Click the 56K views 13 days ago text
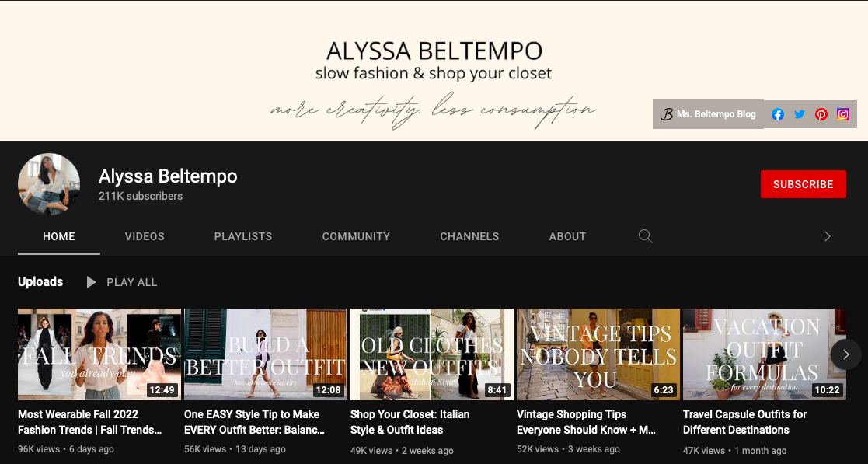 pyautogui.click(x=235, y=449)
